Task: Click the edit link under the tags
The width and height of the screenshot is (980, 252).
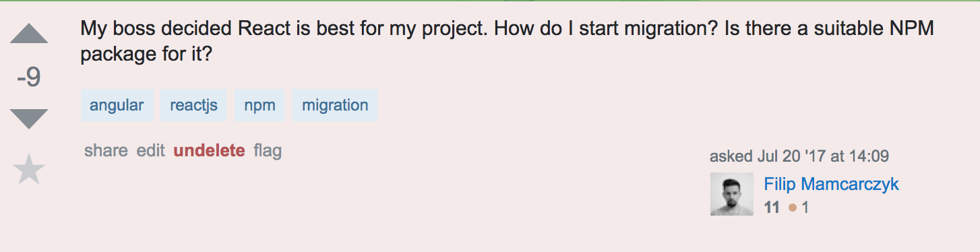Action: coord(151,150)
